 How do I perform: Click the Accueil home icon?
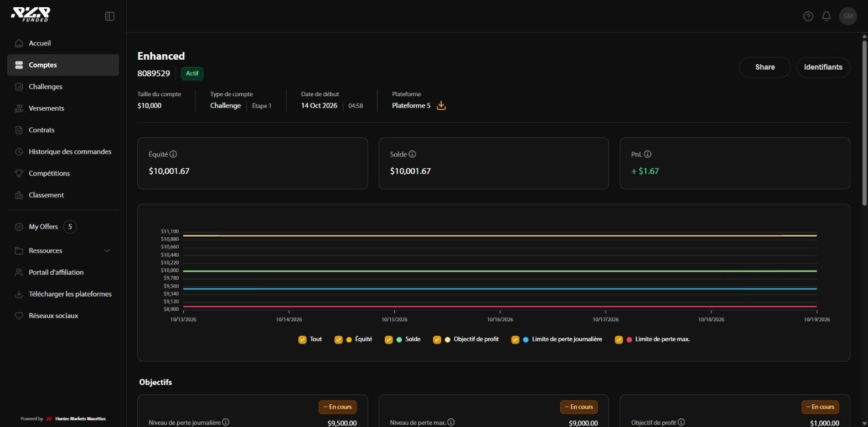[x=19, y=43]
